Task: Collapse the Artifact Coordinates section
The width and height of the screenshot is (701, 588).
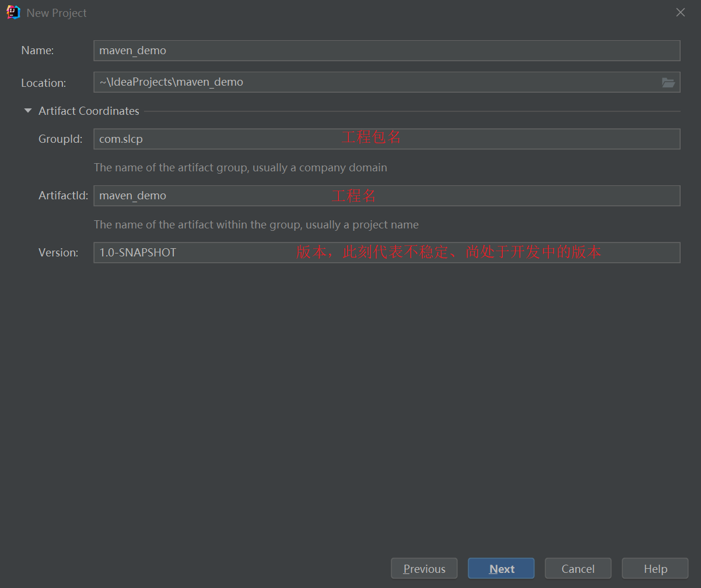Action: (27, 111)
